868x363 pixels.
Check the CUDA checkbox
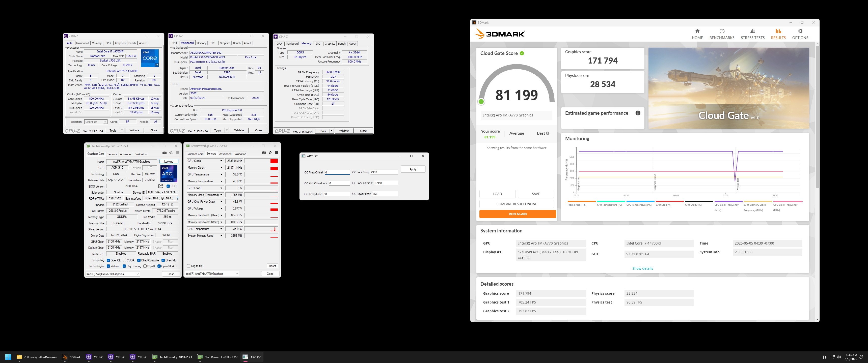click(125, 260)
